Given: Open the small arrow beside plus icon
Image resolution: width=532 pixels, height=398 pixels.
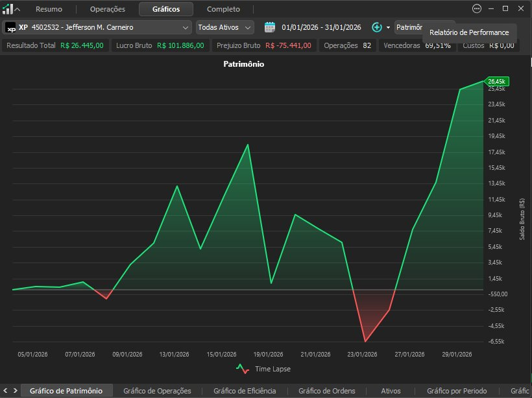Looking at the screenshot, I should [388, 27].
